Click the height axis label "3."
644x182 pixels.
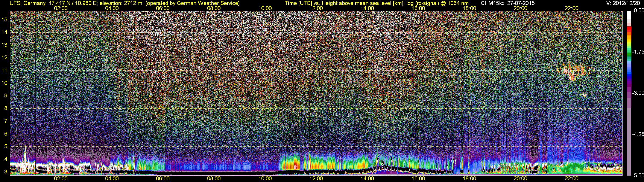pos(6,172)
